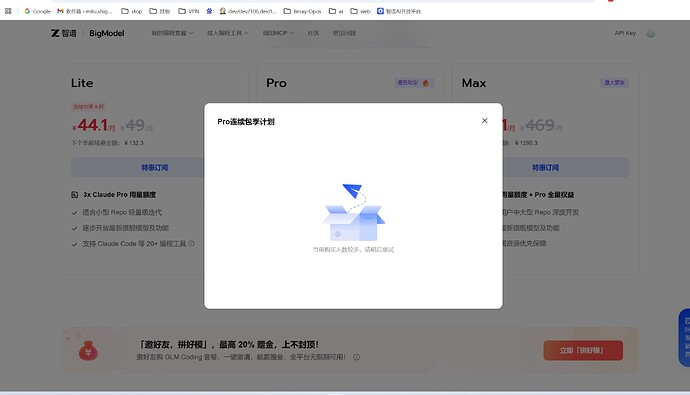Viewport: 690px width, 395px height.
Task: Expand the 接入编程工具 nav menu
Action: (x=228, y=33)
